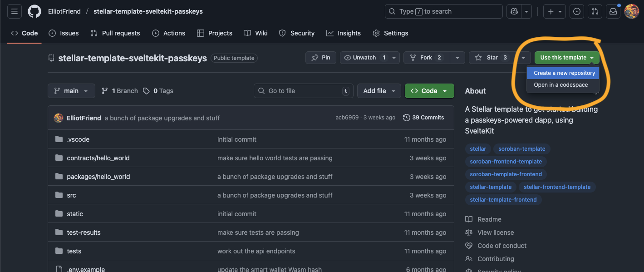Screen dimensions: 644x272
Task: Star the repository
Action: (491, 58)
